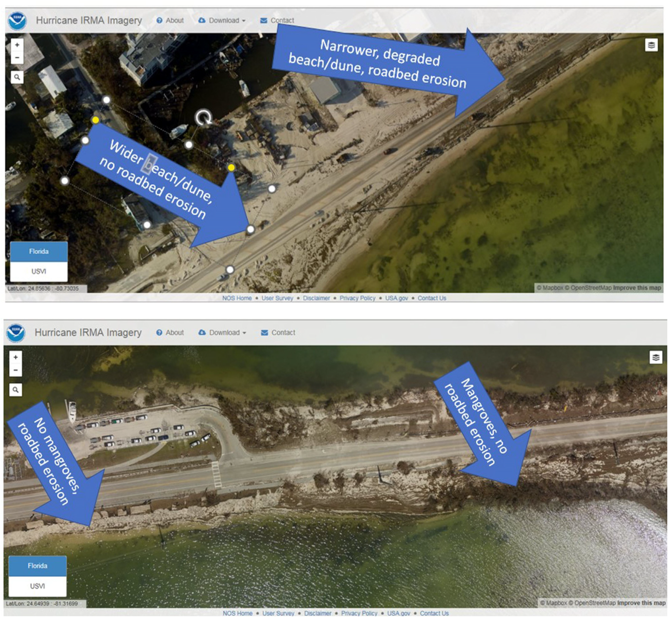This screenshot has width=672, height=622.
Task: Select USVI region in top map
Action: (39, 271)
